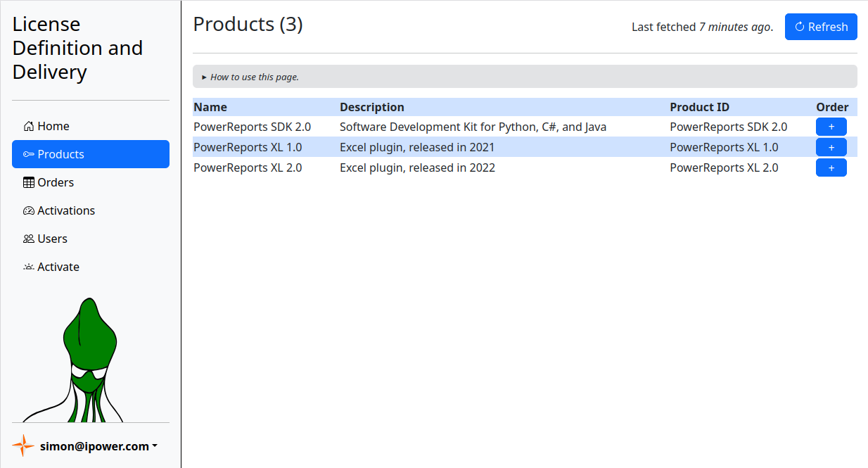The height and width of the screenshot is (468, 868).
Task: Open the simon@ipower.com account dropdown
Action: tap(98, 446)
